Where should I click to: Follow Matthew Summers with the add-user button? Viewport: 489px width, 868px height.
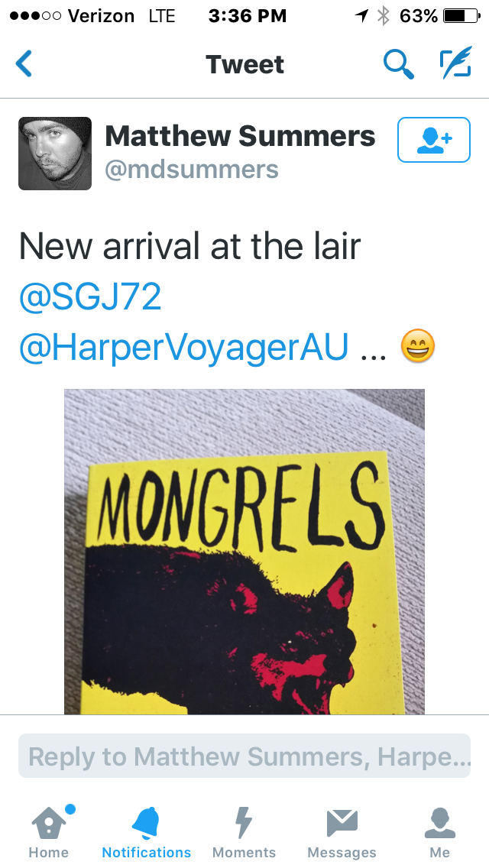point(434,140)
